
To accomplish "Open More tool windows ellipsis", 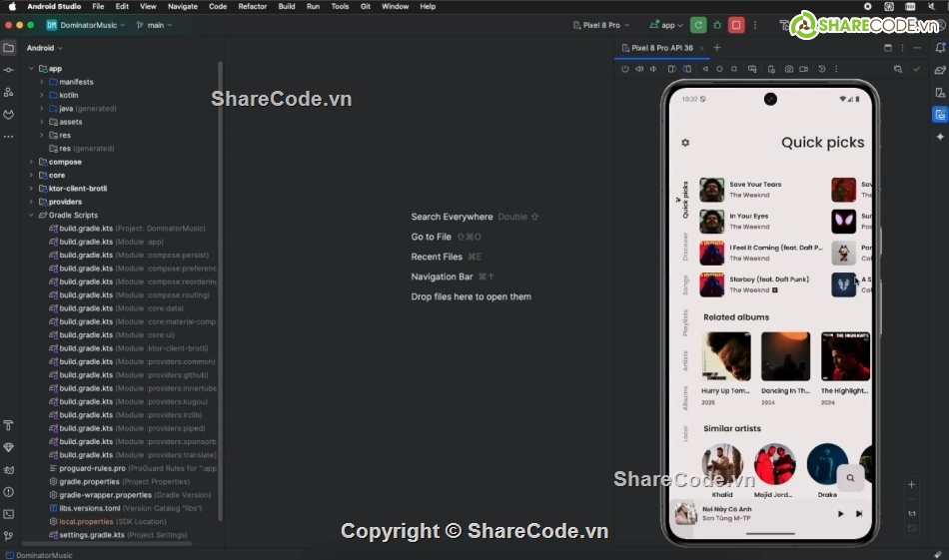I will click(x=8, y=137).
